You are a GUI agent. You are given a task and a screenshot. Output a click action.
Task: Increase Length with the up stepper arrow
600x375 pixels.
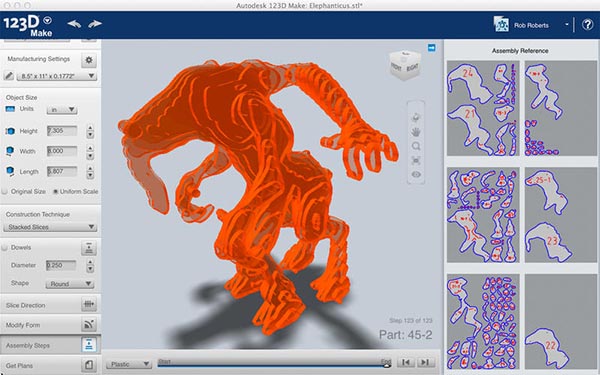[90, 168]
